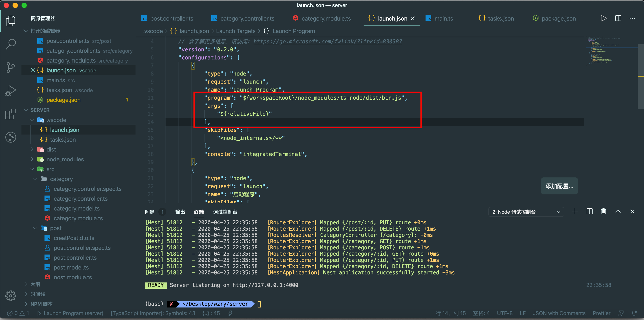Run the file with the play icon
The height and width of the screenshot is (320, 644).
click(x=603, y=19)
